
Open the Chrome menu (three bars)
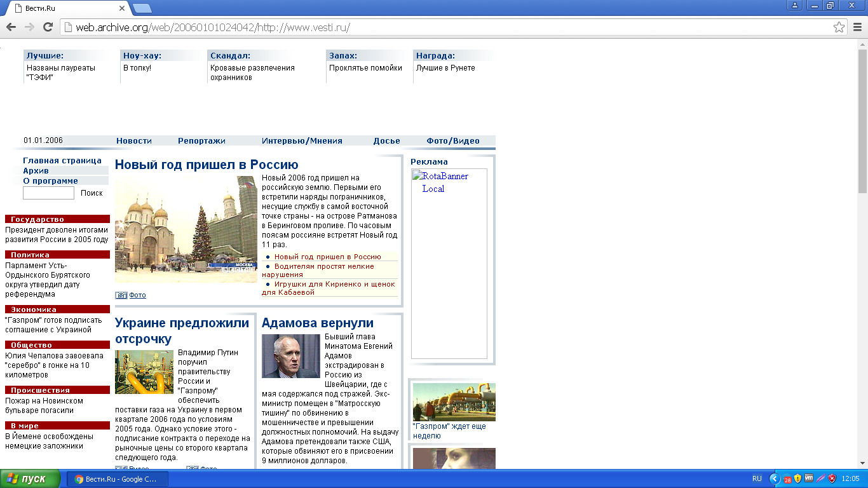857,27
